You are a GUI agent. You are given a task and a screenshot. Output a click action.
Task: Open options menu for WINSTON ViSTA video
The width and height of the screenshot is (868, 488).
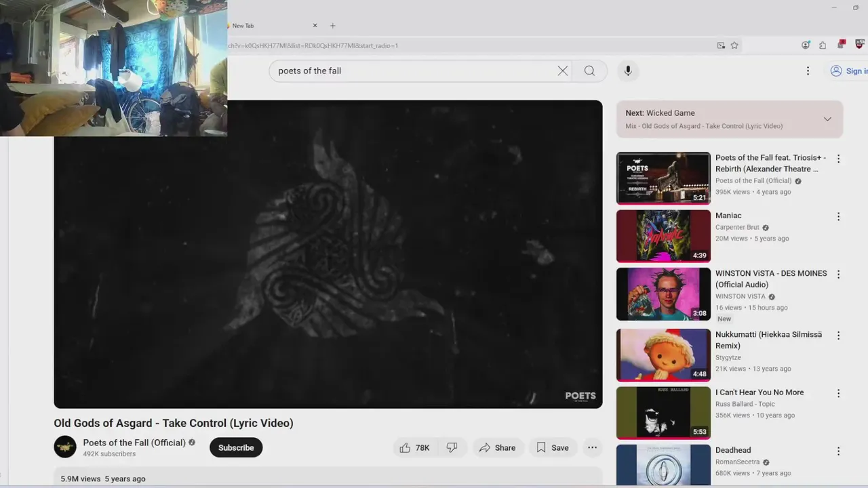838,274
